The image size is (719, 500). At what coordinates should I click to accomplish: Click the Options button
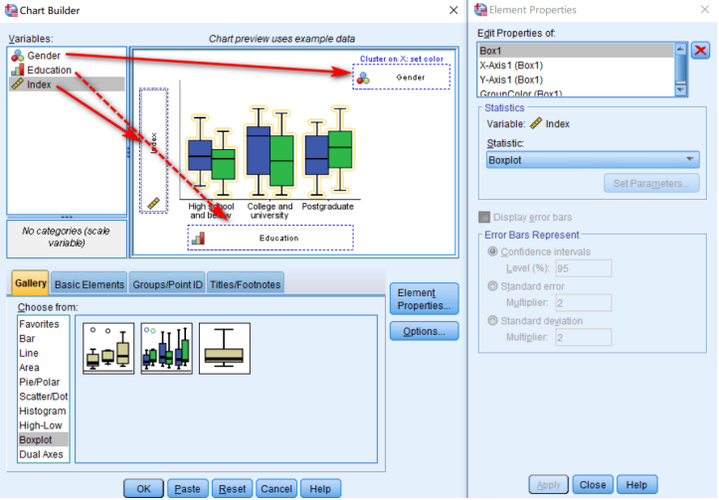(x=424, y=331)
